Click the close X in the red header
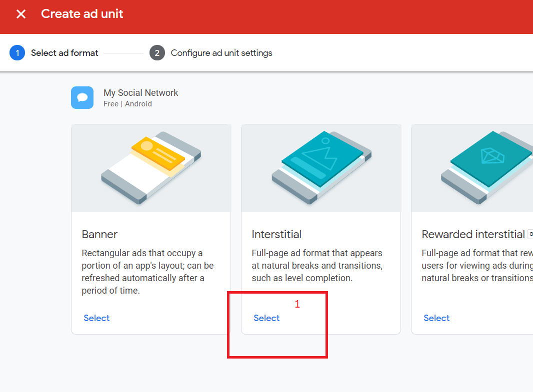Viewport: 533px width, 392px height. point(20,14)
